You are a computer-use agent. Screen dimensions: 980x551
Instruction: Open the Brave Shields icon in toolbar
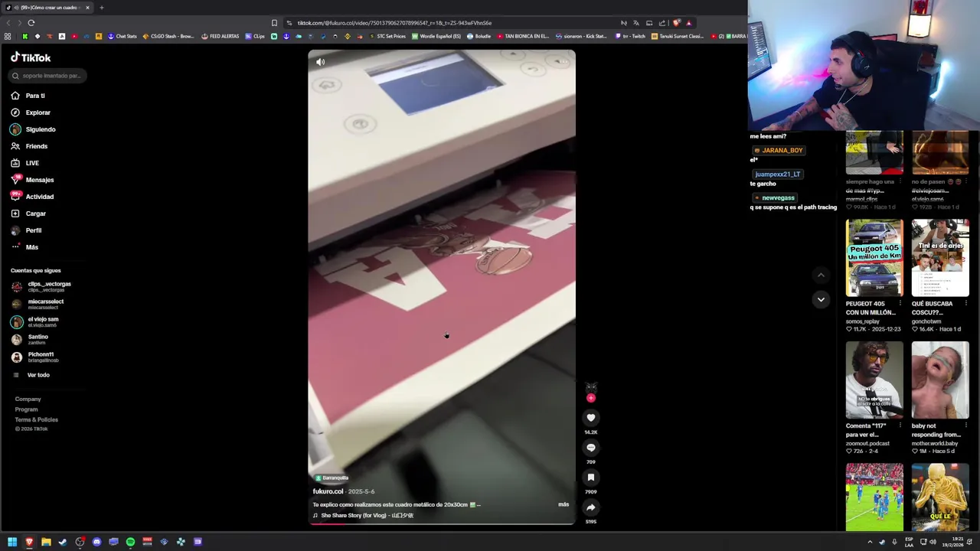coord(675,23)
